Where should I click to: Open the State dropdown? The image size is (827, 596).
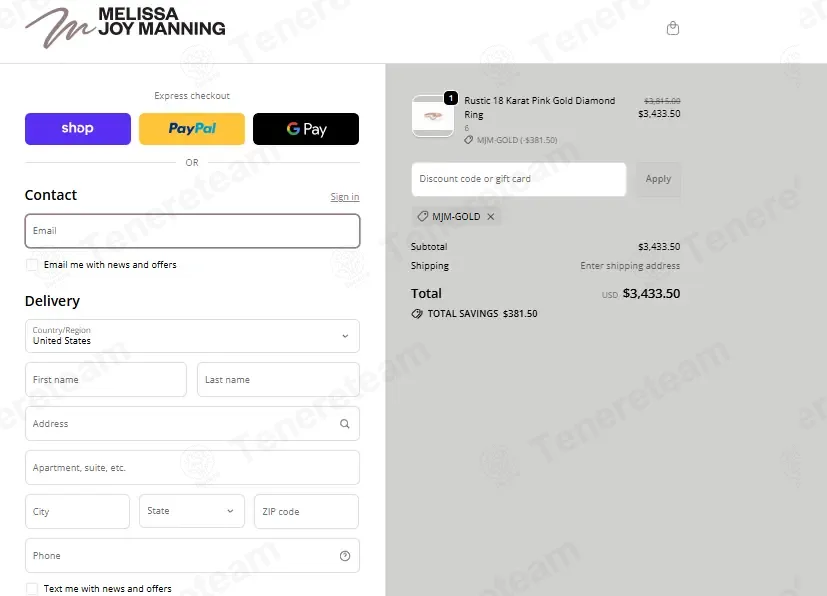coord(192,511)
